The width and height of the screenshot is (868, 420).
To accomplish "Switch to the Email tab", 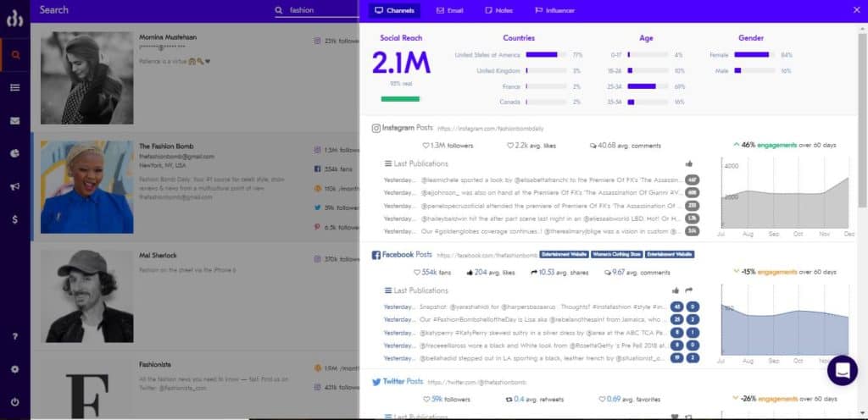I will pyautogui.click(x=449, y=10).
